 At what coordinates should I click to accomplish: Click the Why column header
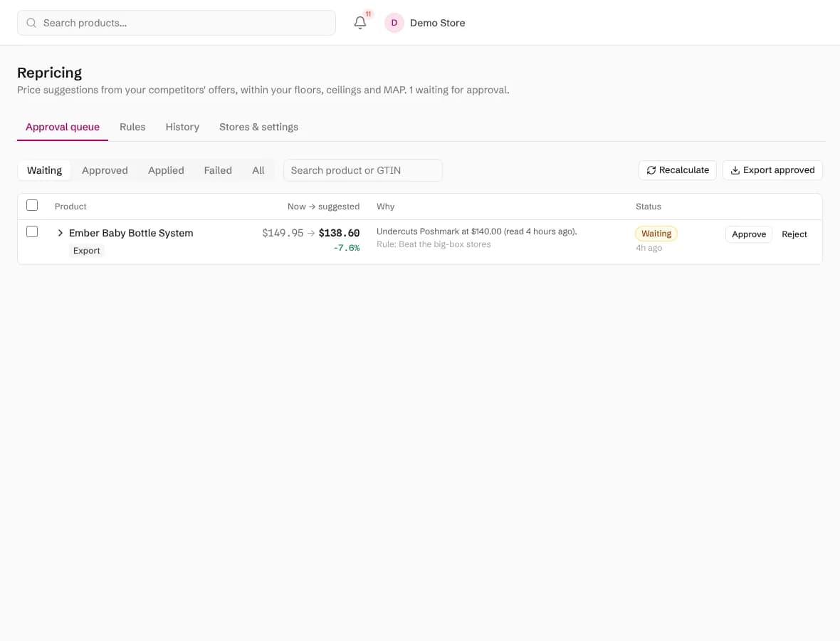(386, 207)
